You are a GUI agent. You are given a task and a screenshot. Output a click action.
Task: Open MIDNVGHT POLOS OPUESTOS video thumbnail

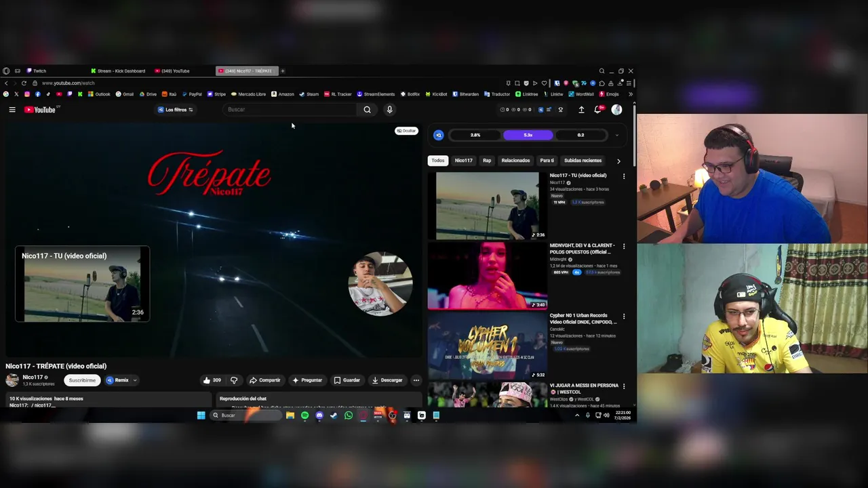coord(488,276)
